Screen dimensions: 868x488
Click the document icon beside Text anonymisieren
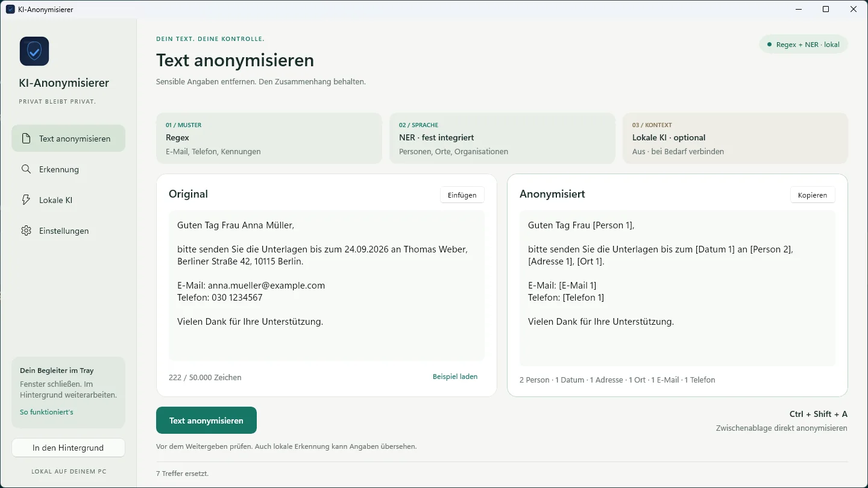pos(26,139)
